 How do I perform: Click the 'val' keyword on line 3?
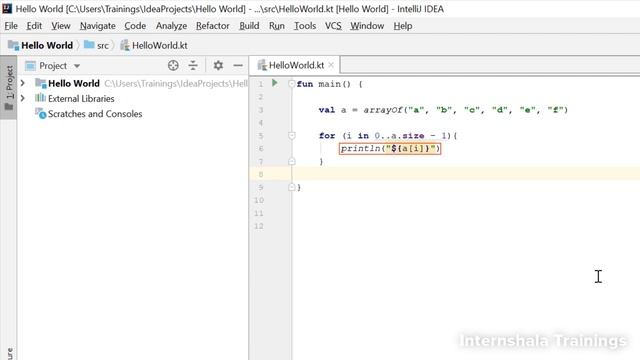click(x=327, y=109)
